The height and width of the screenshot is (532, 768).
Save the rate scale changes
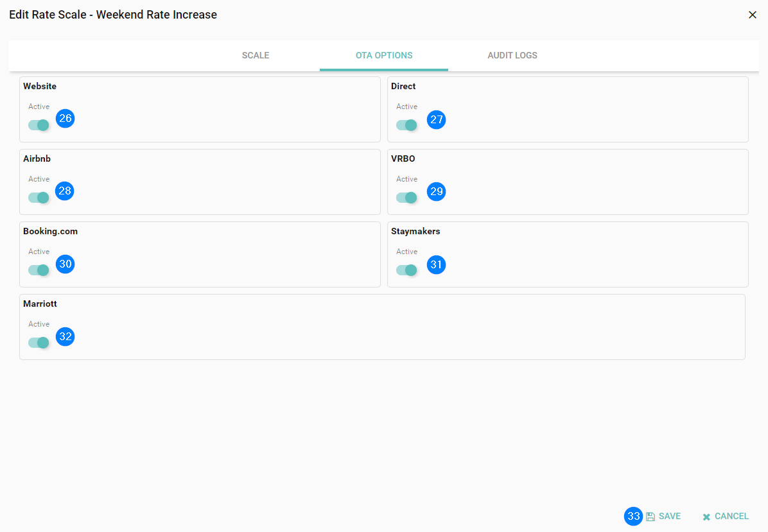[664, 517]
